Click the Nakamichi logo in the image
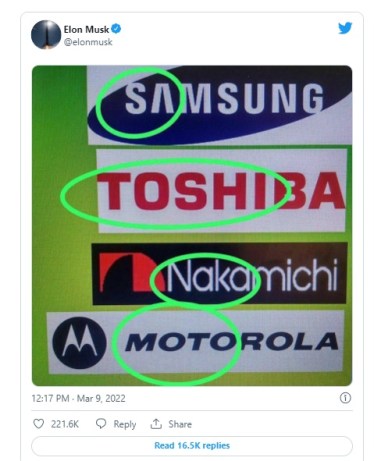 click(x=219, y=274)
